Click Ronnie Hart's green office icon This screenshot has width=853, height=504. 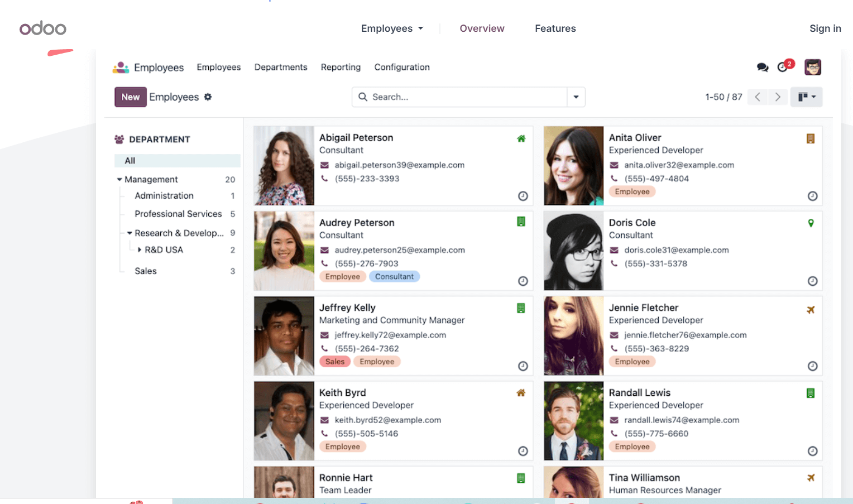tap(521, 478)
